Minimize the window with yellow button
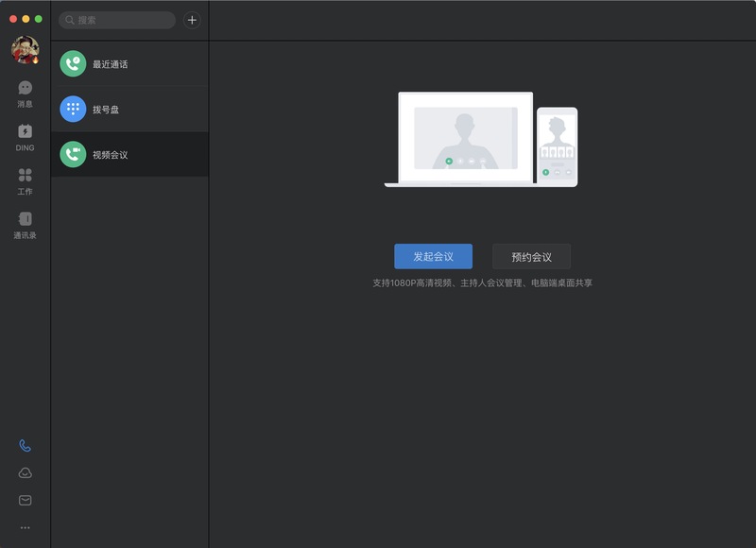The height and width of the screenshot is (548, 756). 26,19
